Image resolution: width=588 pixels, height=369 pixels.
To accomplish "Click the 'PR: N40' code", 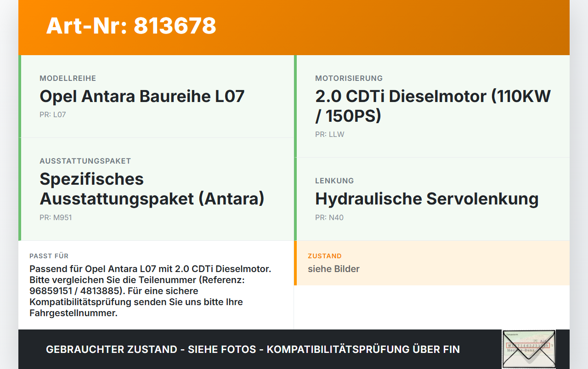I will coord(329,218).
